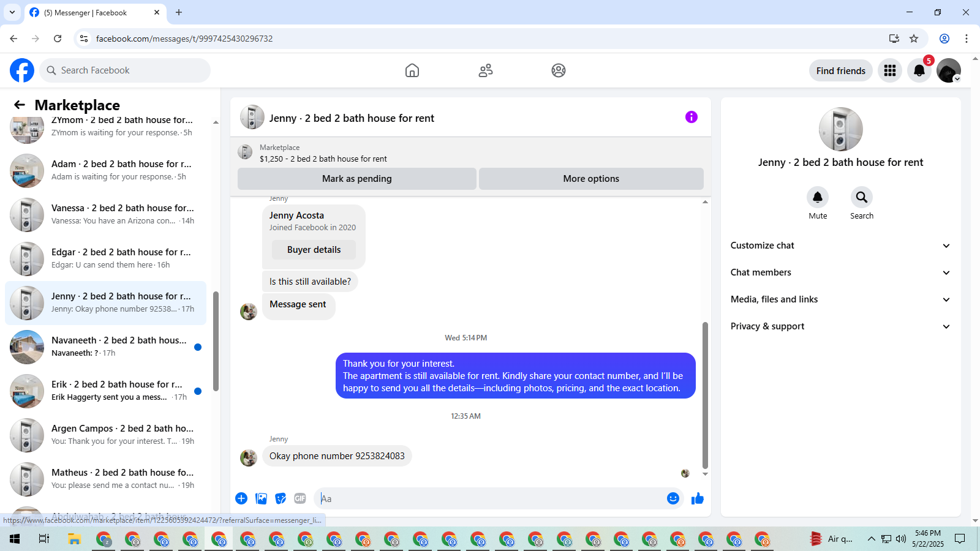
Task: Search within the conversation
Action: [x=862, y=197]
